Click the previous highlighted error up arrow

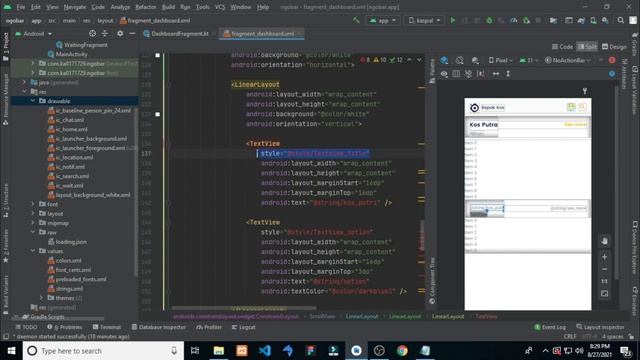[x=409, y=60]
